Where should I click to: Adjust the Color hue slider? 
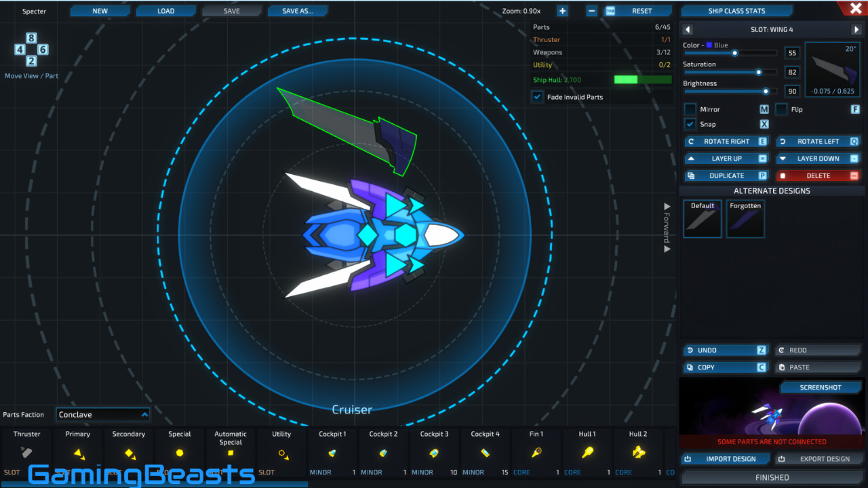[731, 53]
